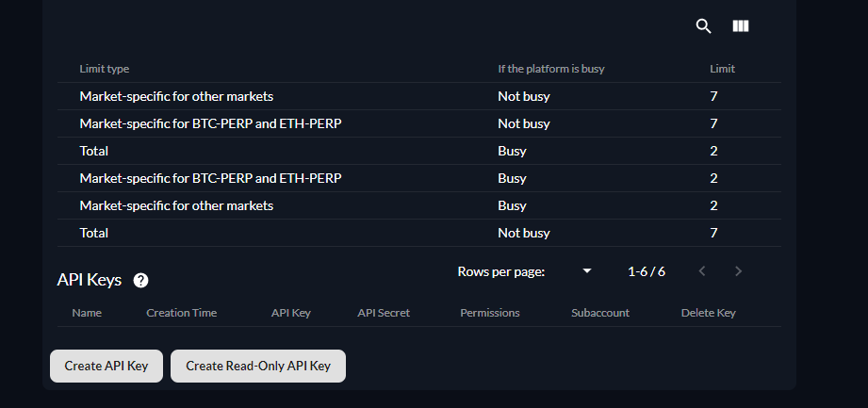868x408 pixels.
Task: Click the Delete Key column header
Action: tap(708, 313)
